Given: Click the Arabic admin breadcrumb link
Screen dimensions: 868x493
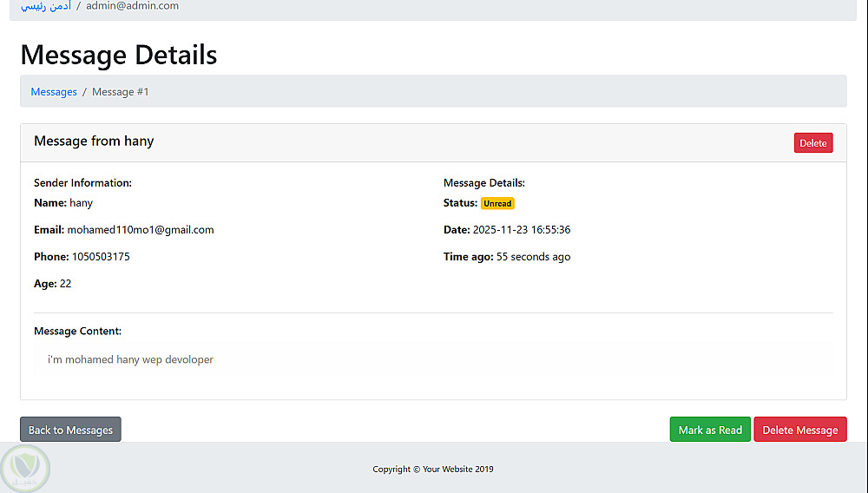Looking at the screenshot, I should pyautogui.click(x=46, y=6).
